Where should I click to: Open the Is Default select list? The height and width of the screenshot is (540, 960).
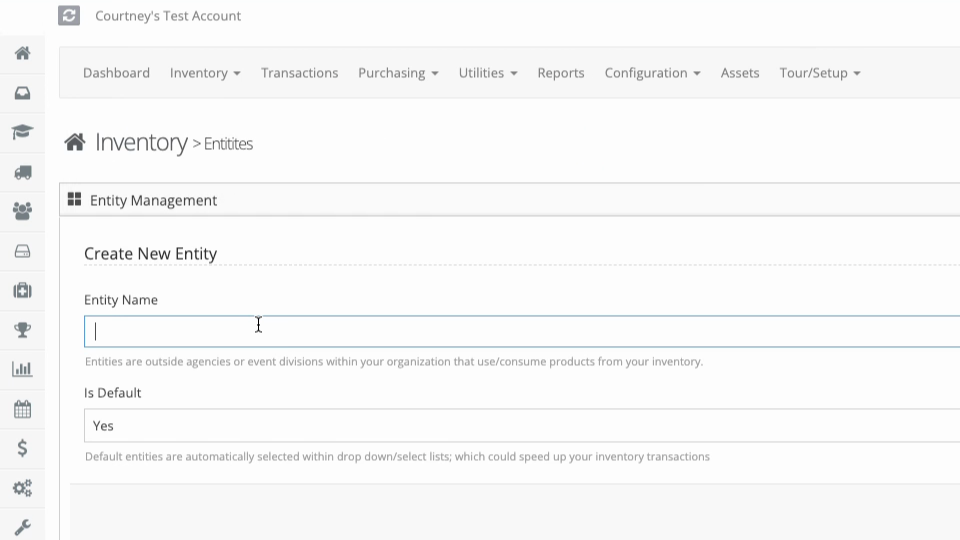click(x=522, y=426)
